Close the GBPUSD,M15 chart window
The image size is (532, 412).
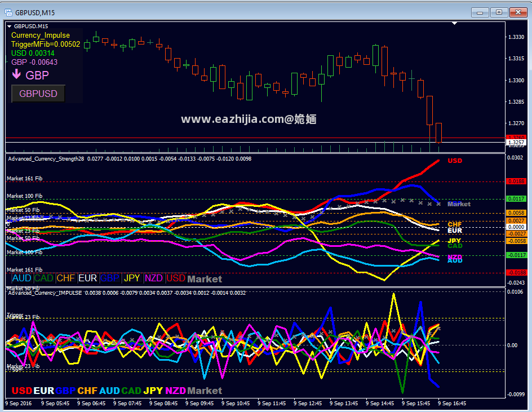[x=518, y=12]
